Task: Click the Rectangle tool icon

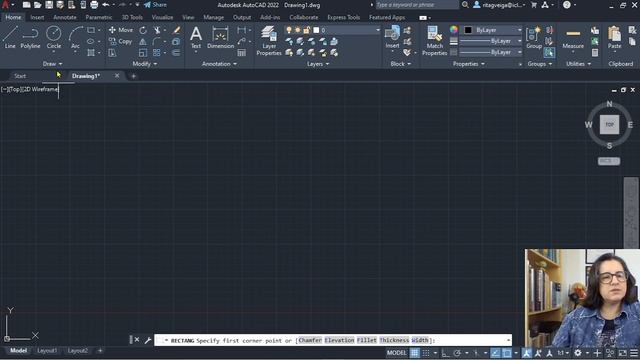Action: [x=91, y=30]
